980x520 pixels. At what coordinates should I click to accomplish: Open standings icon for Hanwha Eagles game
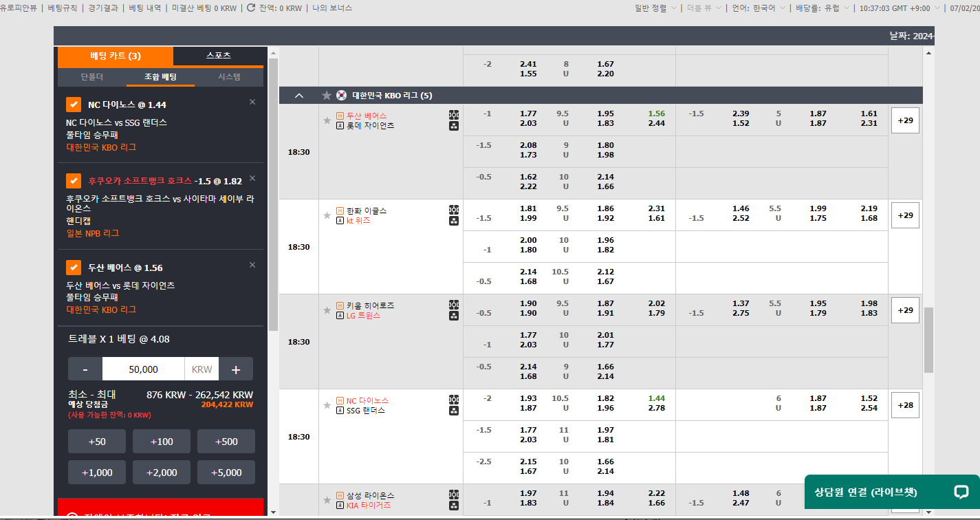(454, 221)
